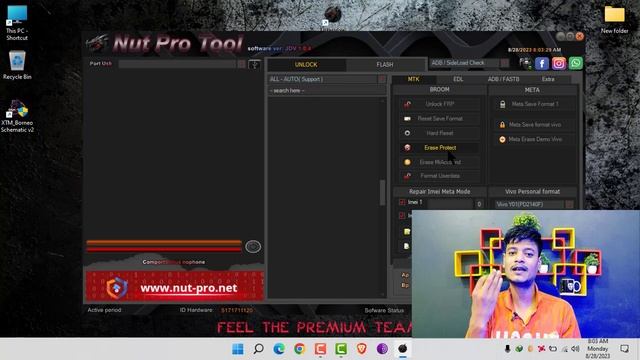The height and width of the screenshot is (360, 640).
Task: Click the ID Hardware value text
Action: pos(237,310)
